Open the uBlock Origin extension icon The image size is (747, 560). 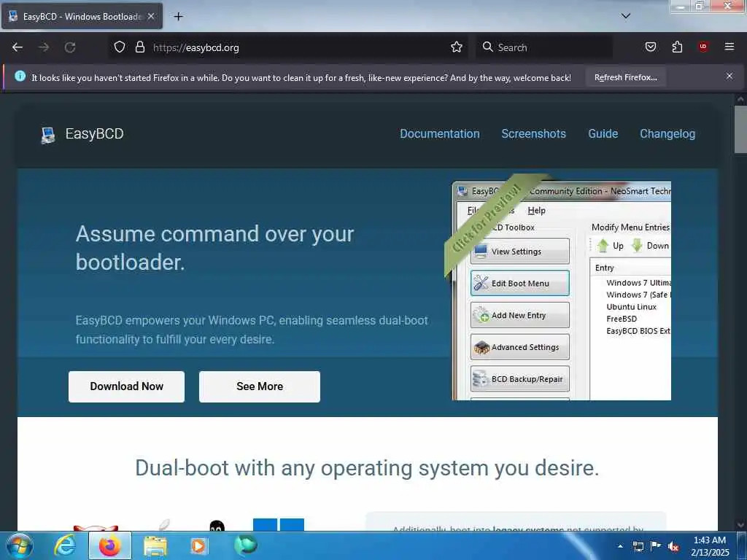[703, 47]
